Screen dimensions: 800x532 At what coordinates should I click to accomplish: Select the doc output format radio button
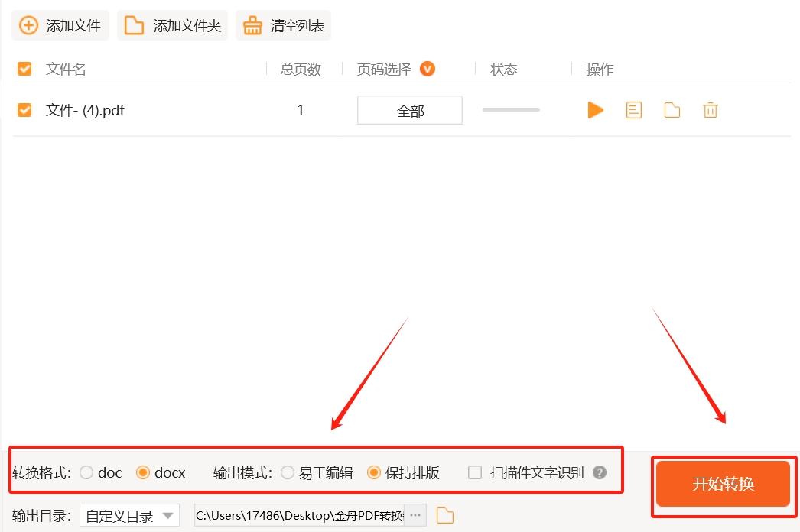tap(86, 472)
